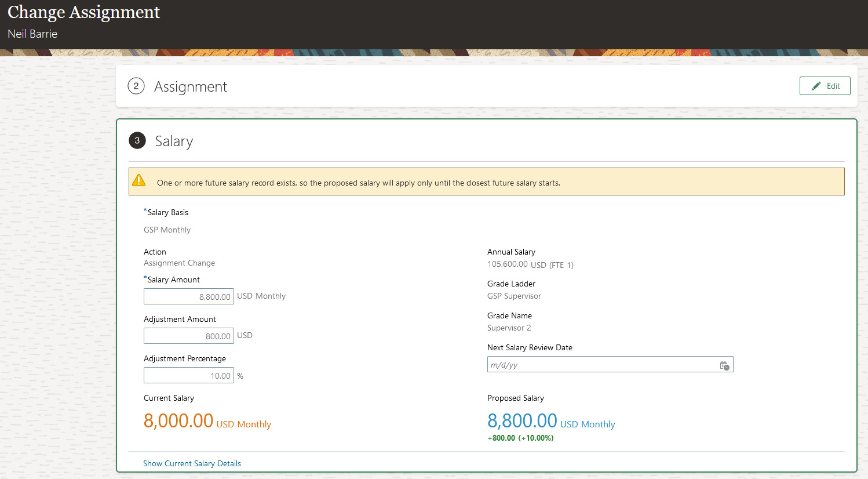Expand the Assignment section header

(191, 86)
